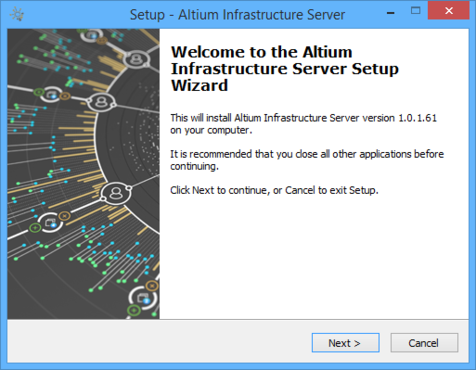Click the 'It is recommended that you close' paragraph
The width and height of the screenshot is (476, 370).
307,160
